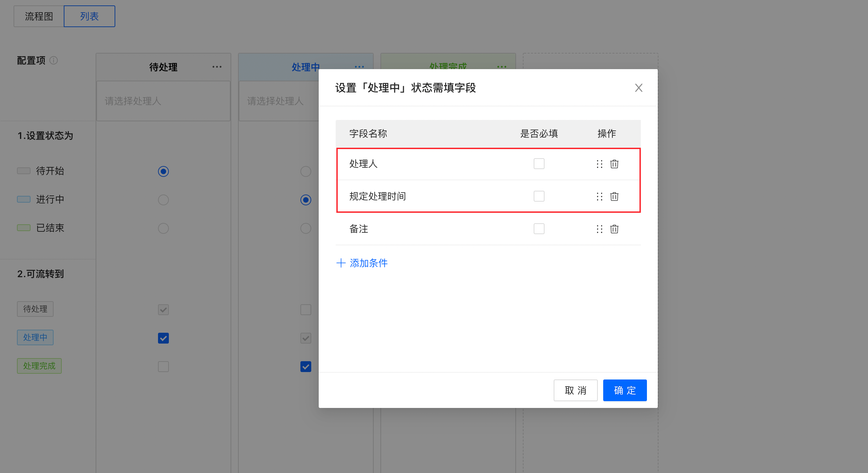
Task: Click the 确定 button
Action: click(625, 390)
